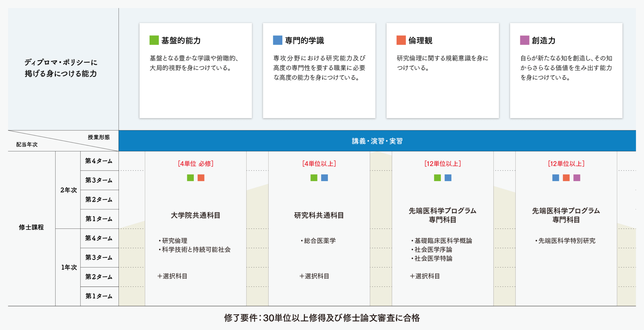This screenshot has width=644, height=330.
Task: Click orange square beside 倫理観 heading
Action: 401,40
